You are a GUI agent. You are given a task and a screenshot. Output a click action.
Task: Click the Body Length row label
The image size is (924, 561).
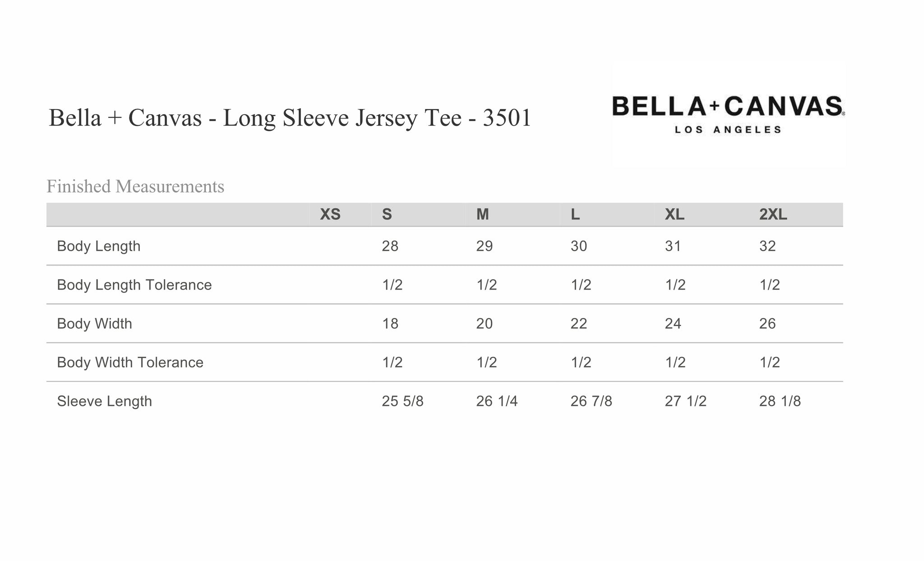coord(99,246)
